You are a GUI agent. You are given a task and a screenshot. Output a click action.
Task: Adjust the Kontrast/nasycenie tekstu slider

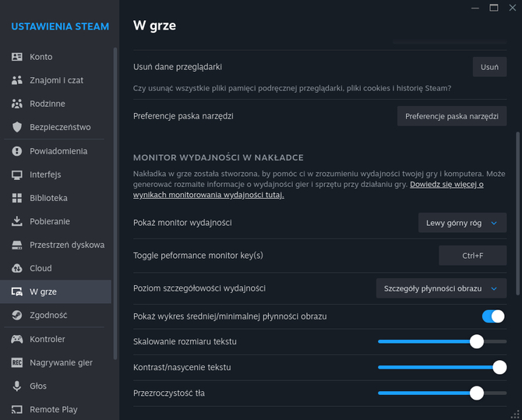point(442,367)
